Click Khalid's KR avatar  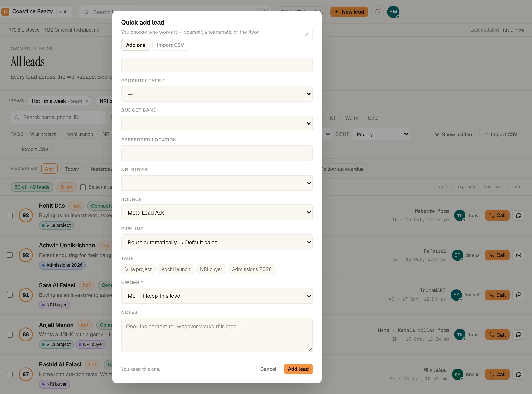tap(457, 375)
